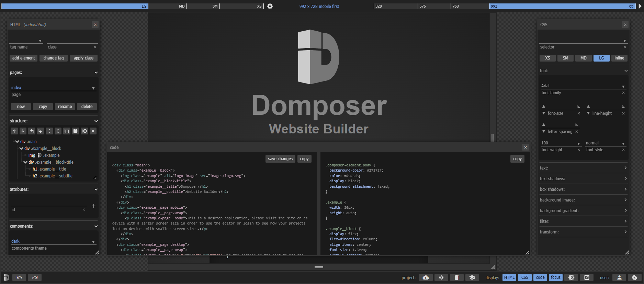Click save changes in code panel
Image resolution: width=644 pixels, height=284 pixels.
pos(280,159)
